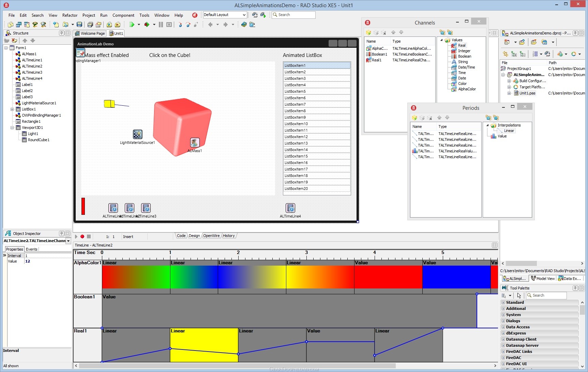Click the Play macro button in editor status bar
588x372 pixels.
(76, 236)
